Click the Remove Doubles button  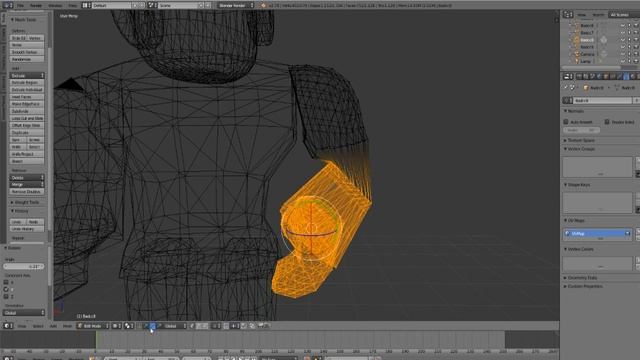point(27,191)
